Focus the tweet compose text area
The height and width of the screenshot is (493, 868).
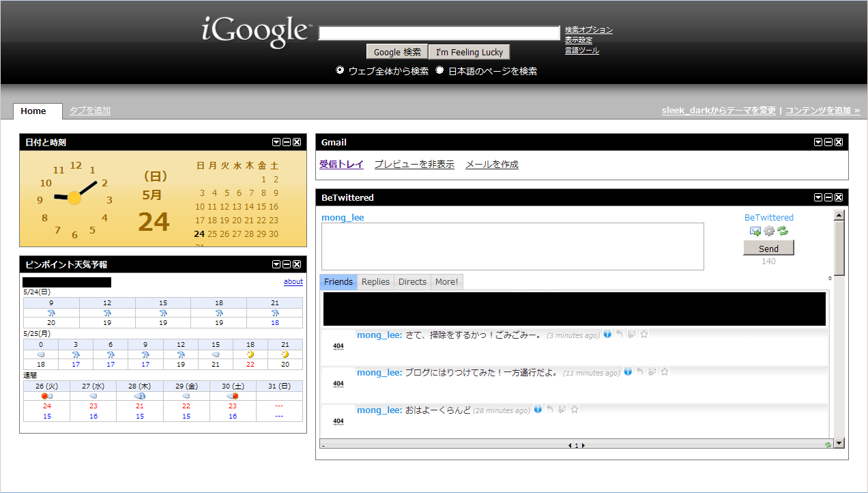tap(512, 246)
